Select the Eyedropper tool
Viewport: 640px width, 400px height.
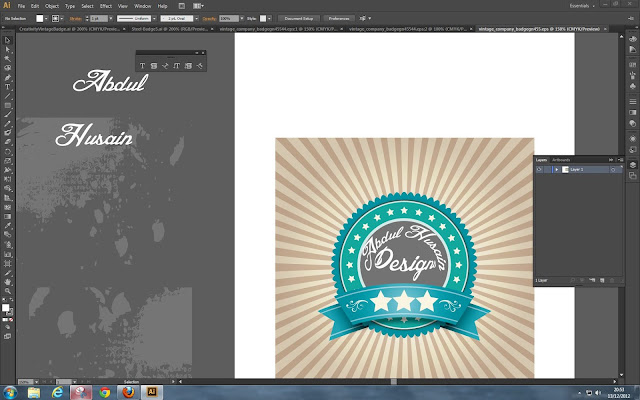click(7, 225)
